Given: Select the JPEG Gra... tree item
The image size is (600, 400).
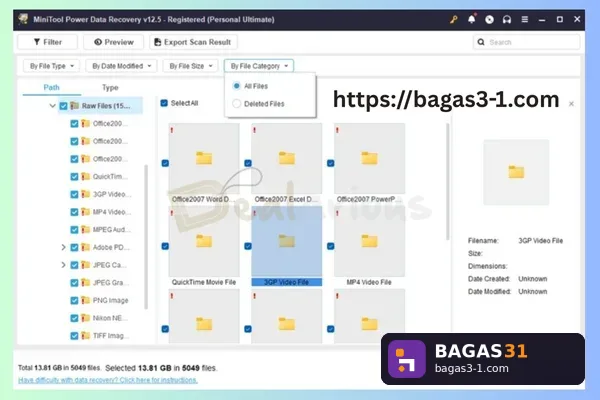Looking at the screenshot, I should tap(111, 282).
